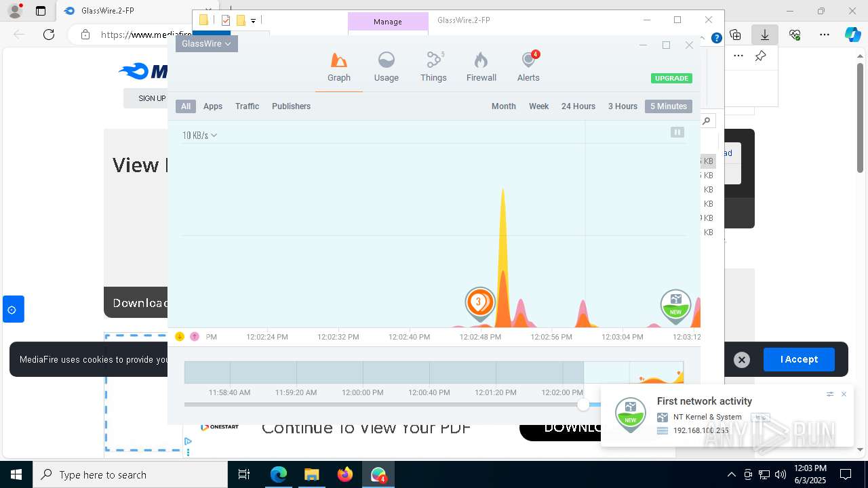Select the Traffic filter tab
This screenshot has width=868, height=488.
click(x=248, y=106)
